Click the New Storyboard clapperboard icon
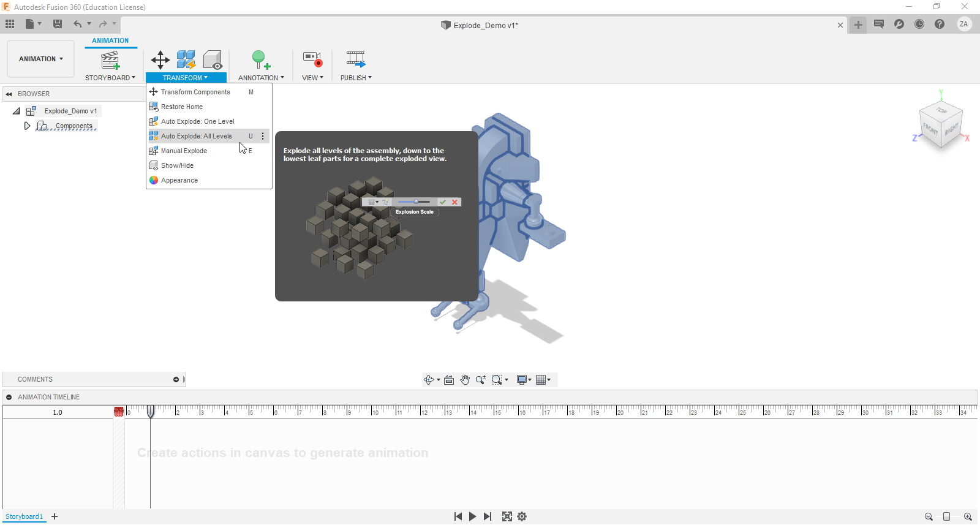This screenshot has height=525, width=980. click(x=110, y=60)
